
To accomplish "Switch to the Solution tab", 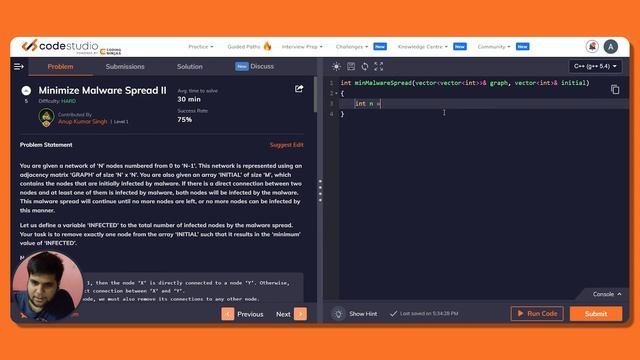I will [x=190, y=67].
